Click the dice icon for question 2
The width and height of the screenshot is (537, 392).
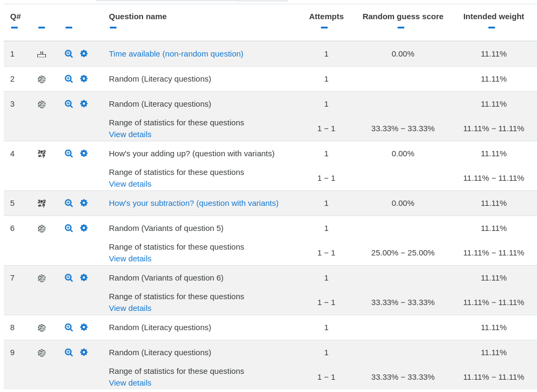click(42, 79)
